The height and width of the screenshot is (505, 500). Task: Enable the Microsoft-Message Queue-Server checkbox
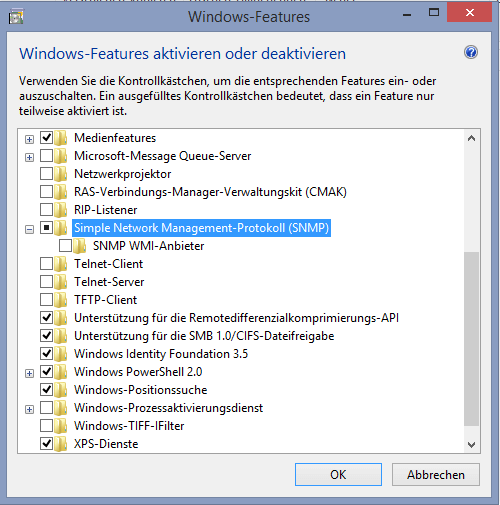tap(46, 155)
